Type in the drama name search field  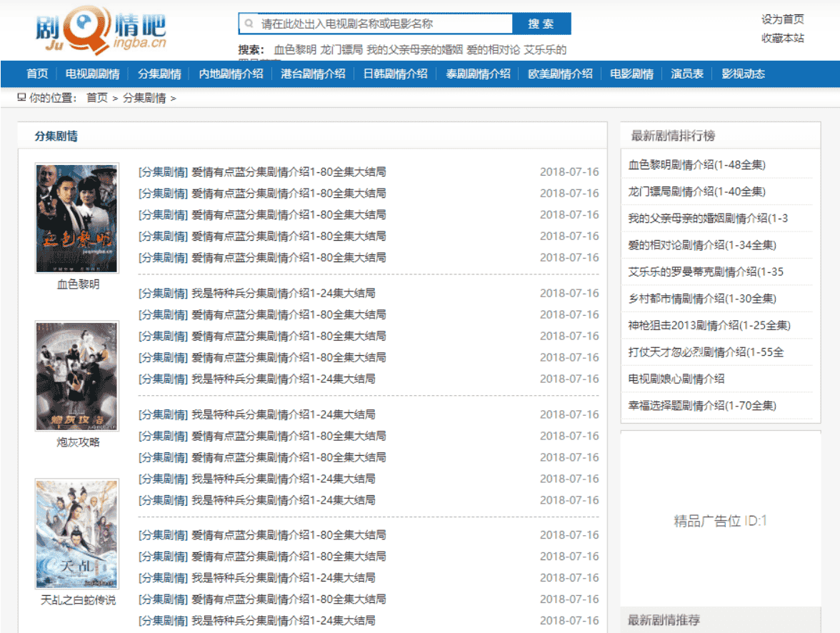[382, 24]
